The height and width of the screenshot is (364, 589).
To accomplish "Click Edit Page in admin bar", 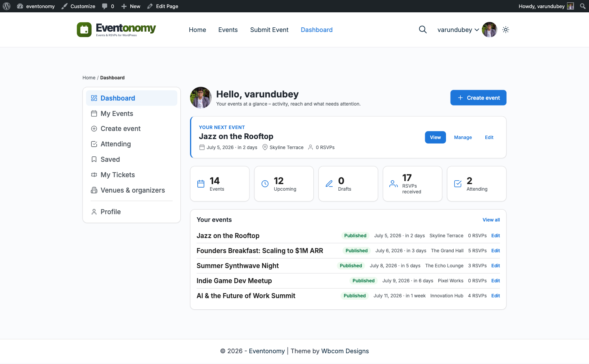I will click(x=163, y=6).
